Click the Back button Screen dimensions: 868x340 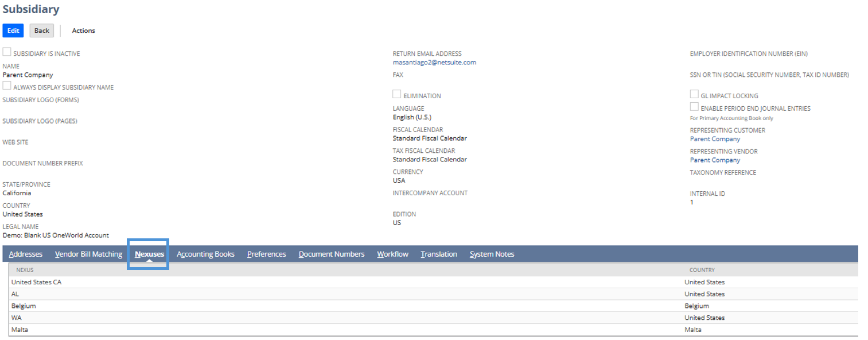(42, 30)
